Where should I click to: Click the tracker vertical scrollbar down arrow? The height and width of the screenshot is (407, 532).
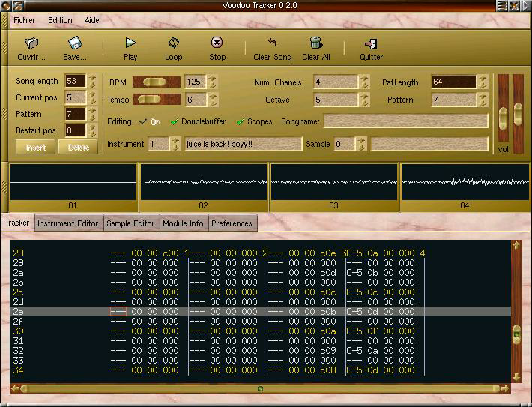pos(517,377)
